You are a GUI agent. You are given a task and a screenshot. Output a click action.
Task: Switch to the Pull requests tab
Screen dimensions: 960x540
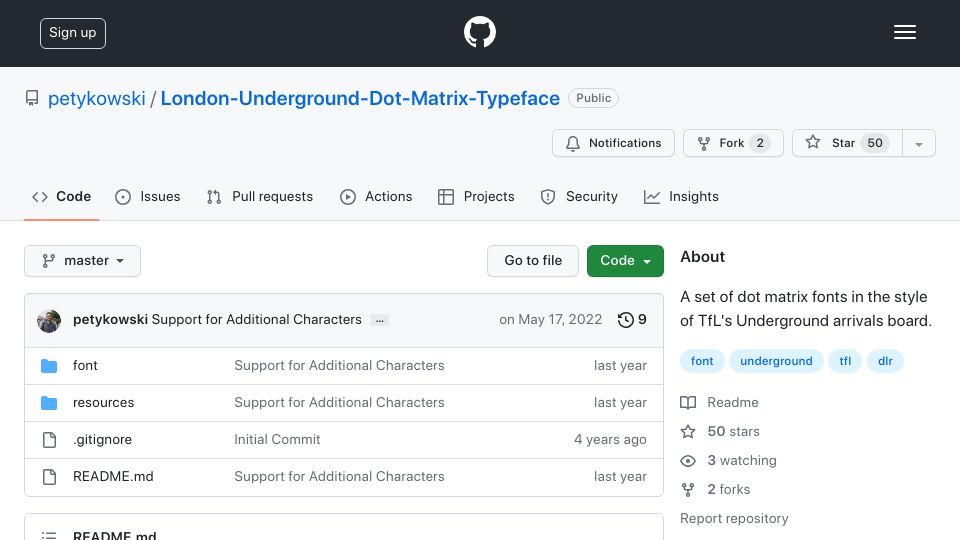pos(260,197)
